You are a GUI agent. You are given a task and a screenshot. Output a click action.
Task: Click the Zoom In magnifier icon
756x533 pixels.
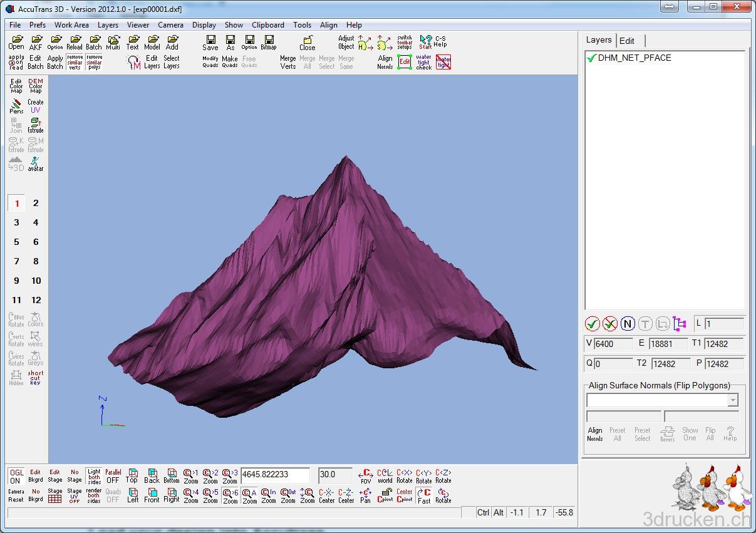tap(269, 495)
